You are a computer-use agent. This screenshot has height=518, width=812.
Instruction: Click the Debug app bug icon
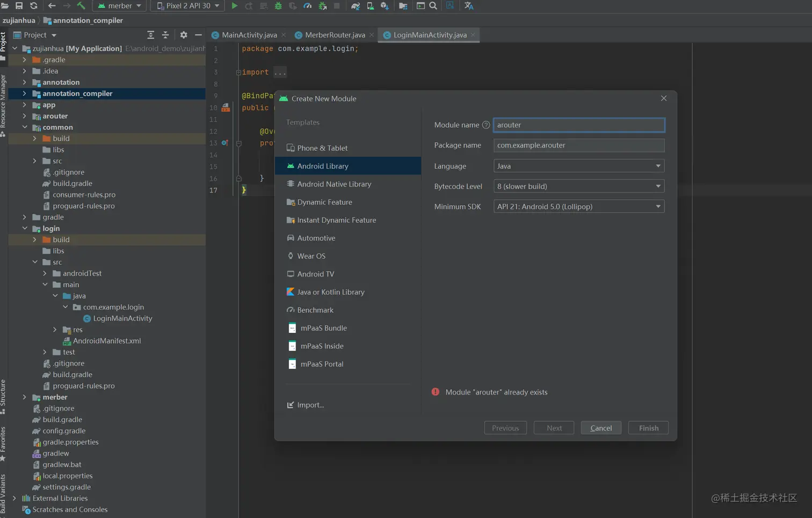278,6
